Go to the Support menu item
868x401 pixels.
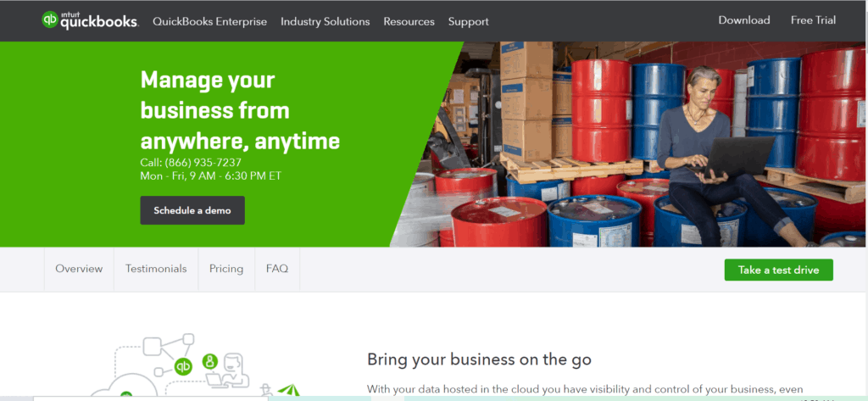coord(468,21)
